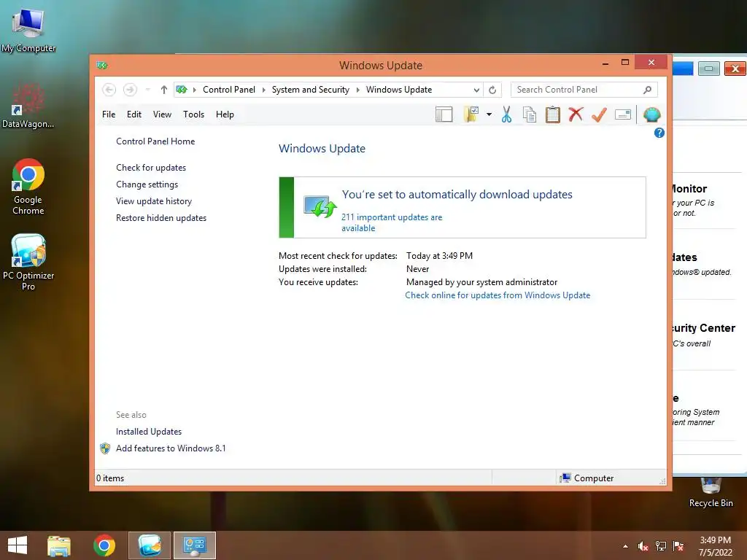
Task: Open recent locations dropdown arrow
Action: click(147, 90)
